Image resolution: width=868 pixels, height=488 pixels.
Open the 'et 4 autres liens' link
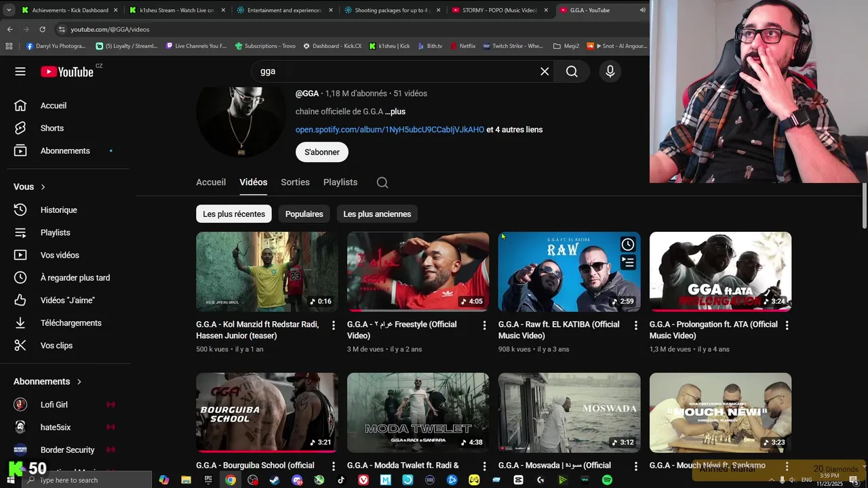[515, 129]
